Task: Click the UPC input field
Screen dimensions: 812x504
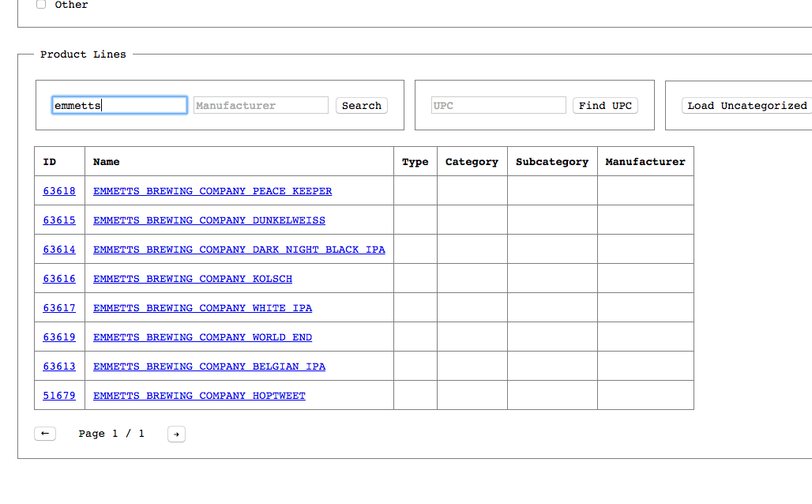Action: (x=498, y=105)
